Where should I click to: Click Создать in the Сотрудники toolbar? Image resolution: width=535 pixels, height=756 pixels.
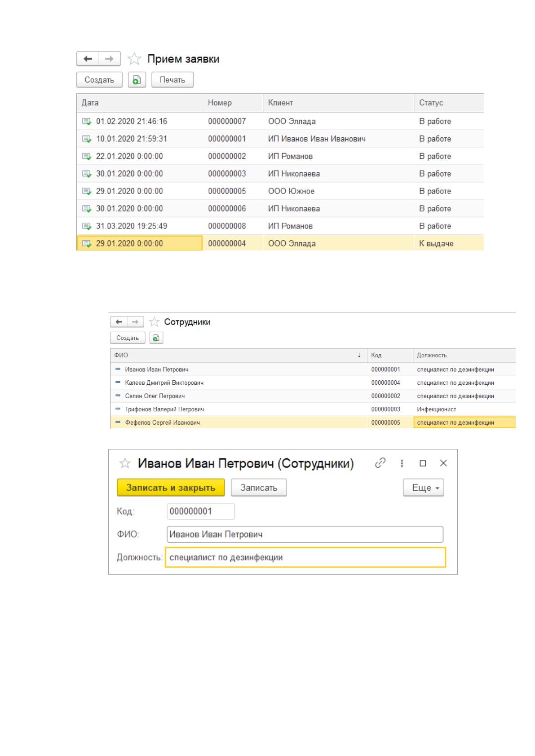(128, 338)
